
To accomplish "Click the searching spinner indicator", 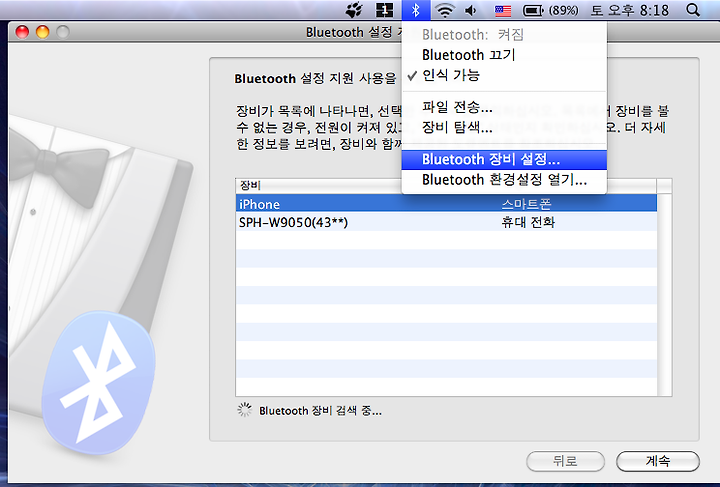I will (x=245, y=410).
